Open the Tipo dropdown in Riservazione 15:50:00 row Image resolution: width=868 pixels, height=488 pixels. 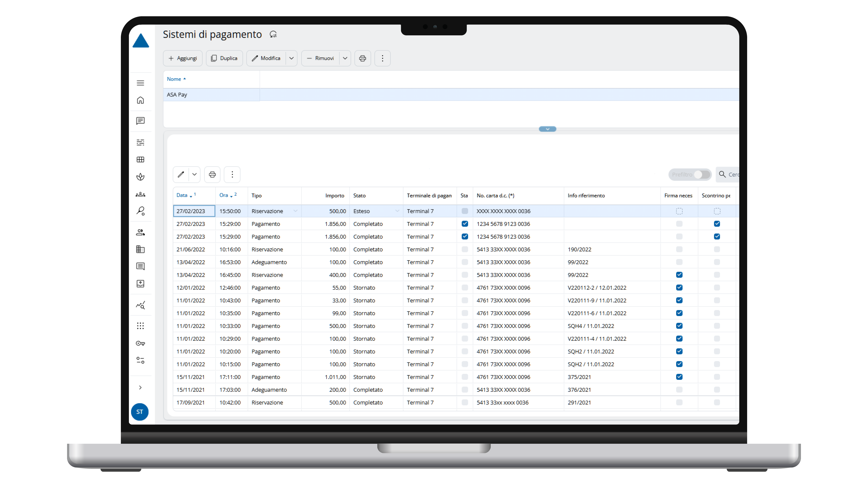point(296,211)
